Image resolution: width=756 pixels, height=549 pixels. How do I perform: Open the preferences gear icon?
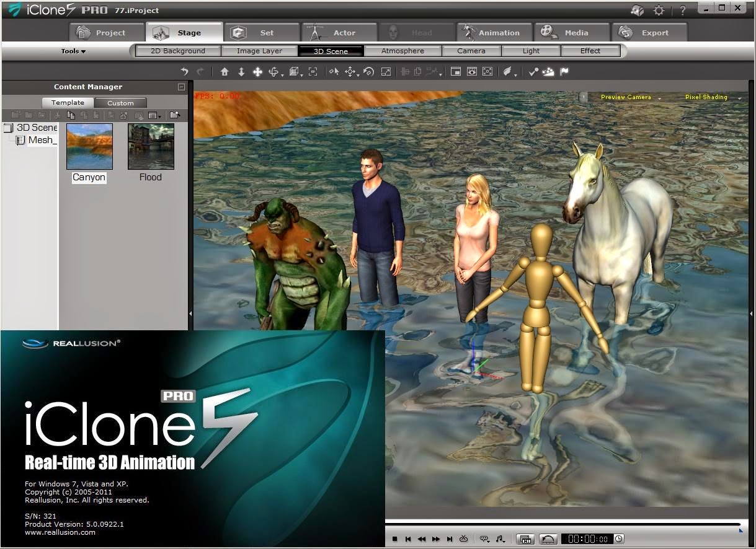coord(659,11)
